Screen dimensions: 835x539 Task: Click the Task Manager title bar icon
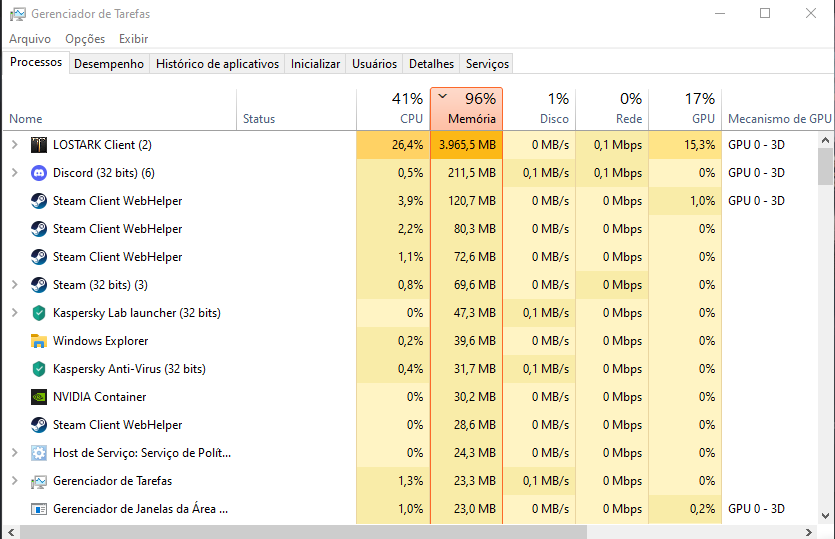[x=18, y=14]
